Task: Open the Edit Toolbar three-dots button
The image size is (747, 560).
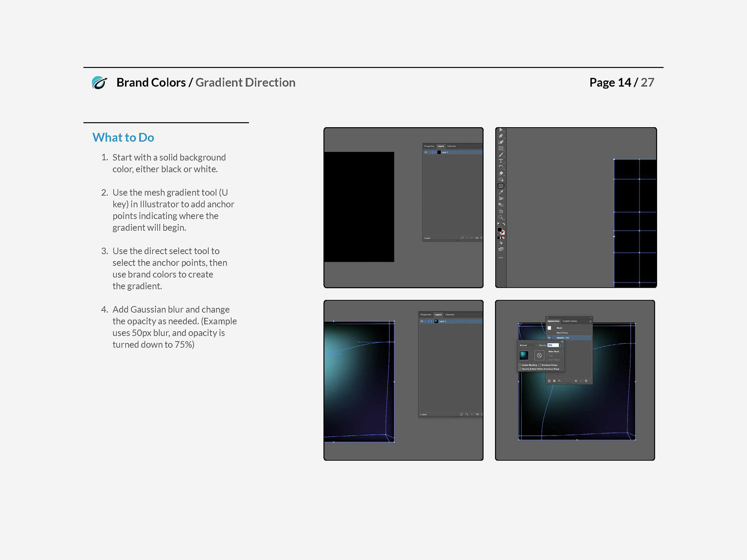Action: 501,257
